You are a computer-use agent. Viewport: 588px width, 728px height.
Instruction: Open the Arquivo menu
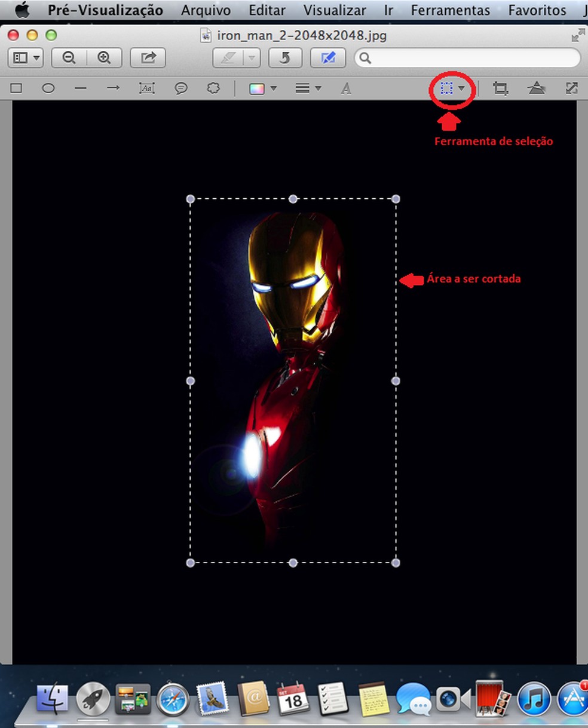pyautogui.click(x=206, y=10)
